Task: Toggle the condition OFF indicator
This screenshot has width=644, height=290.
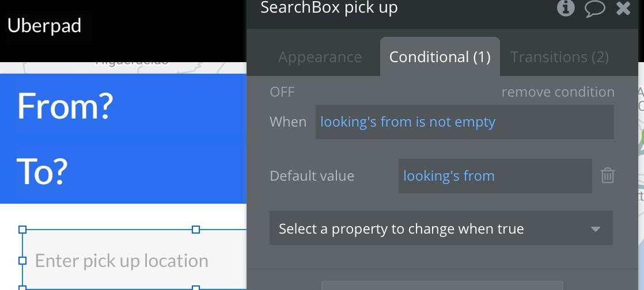Action: tap(282, 91)
